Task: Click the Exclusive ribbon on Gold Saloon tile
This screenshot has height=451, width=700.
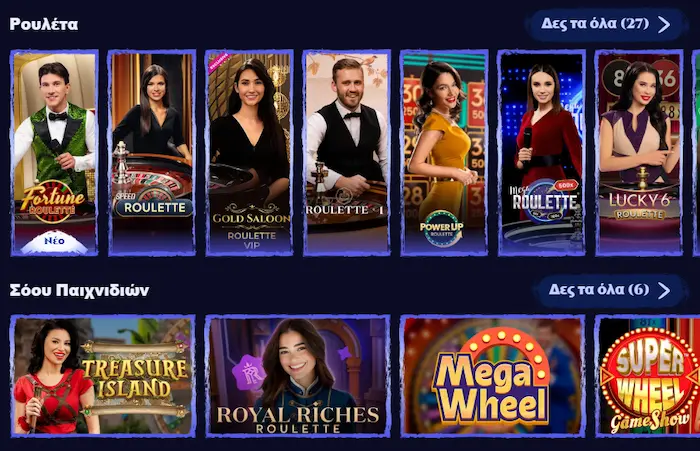Action: point(219,62)
